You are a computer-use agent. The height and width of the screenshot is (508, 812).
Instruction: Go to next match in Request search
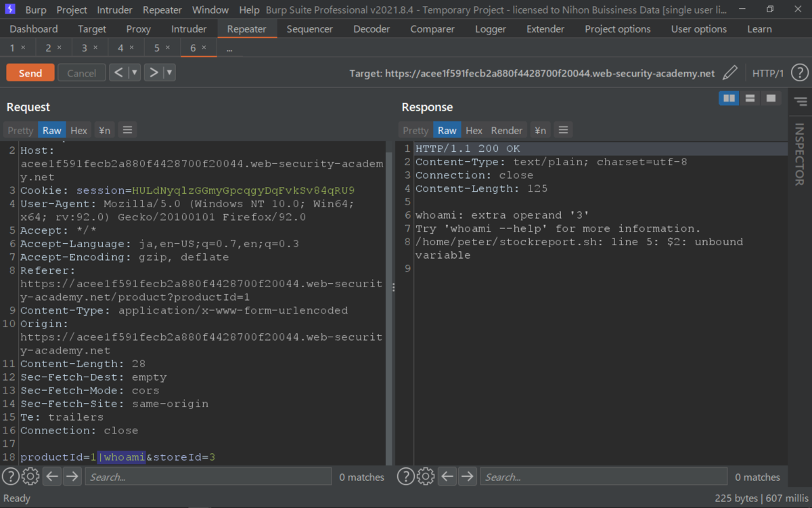click(72, 476)
